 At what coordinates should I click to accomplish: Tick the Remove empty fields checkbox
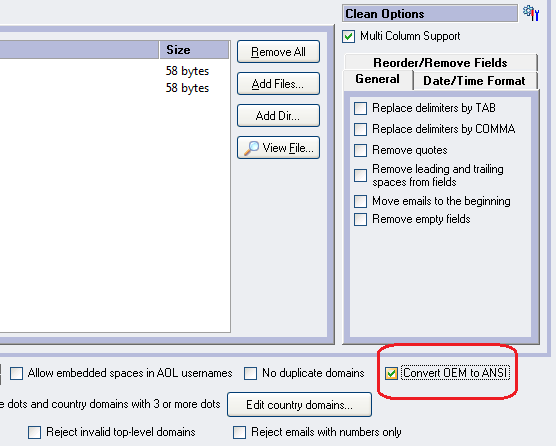[360, 219]
